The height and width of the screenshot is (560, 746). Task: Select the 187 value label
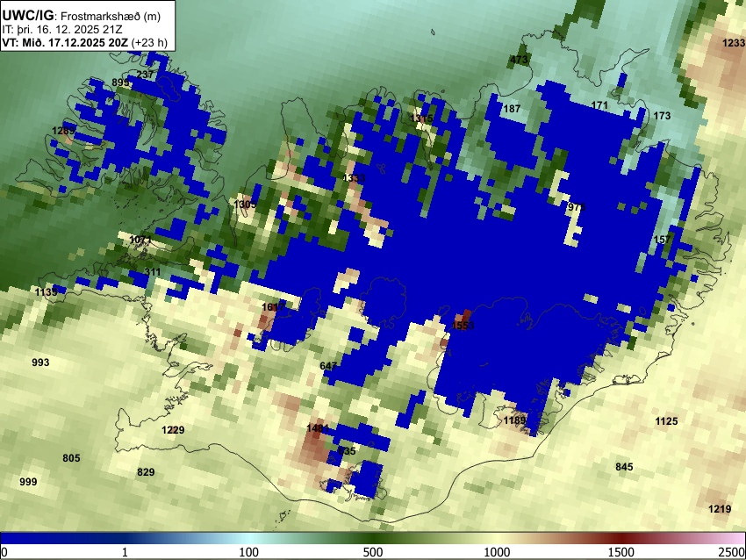click(x=512, y=109)
